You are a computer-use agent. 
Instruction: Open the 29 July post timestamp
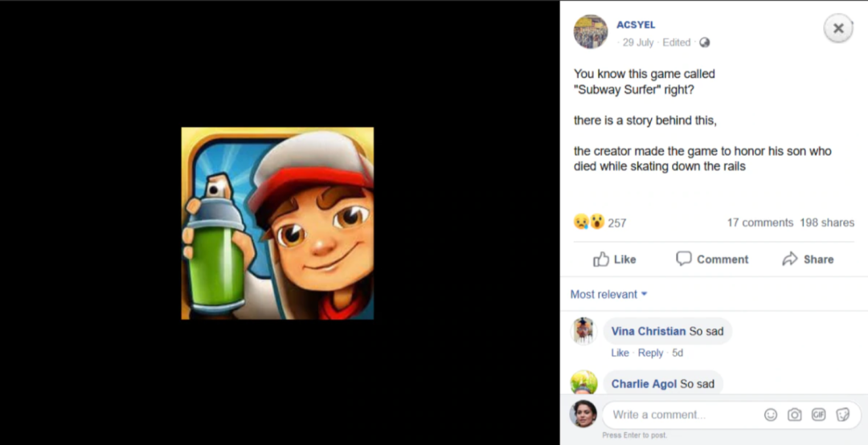pyautogui.click(x=637, y=43)
